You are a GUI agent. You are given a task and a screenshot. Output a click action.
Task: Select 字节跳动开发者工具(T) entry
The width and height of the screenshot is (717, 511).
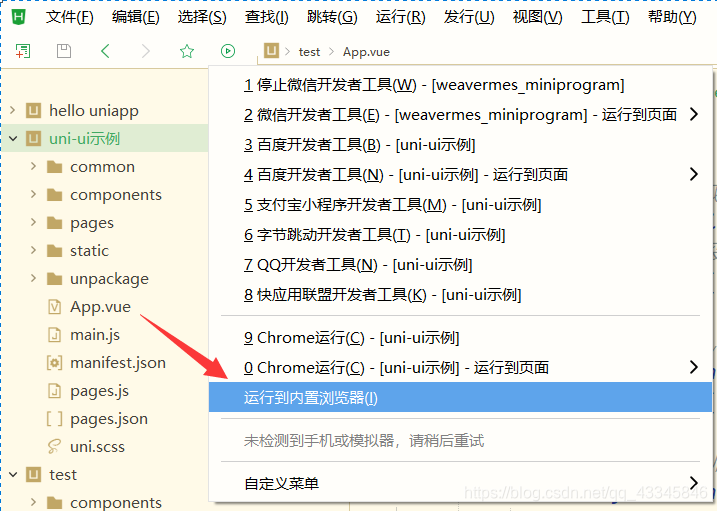[x=460, y=235]
